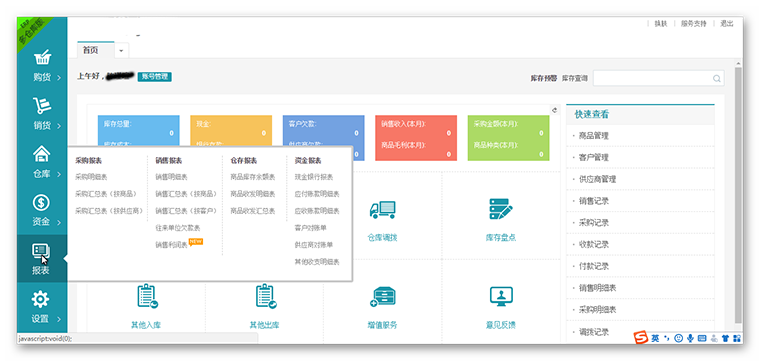The width and height of the screenshot is (760, 361).
Task: Open 其他收支明细表 report
Action: point(317,262)
